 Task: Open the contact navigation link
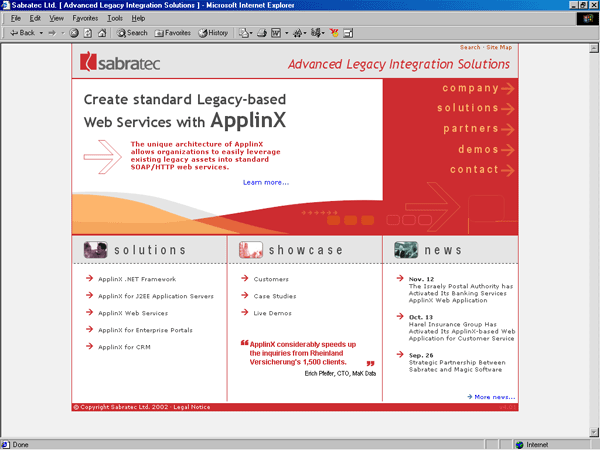click(x=482, y=170)
